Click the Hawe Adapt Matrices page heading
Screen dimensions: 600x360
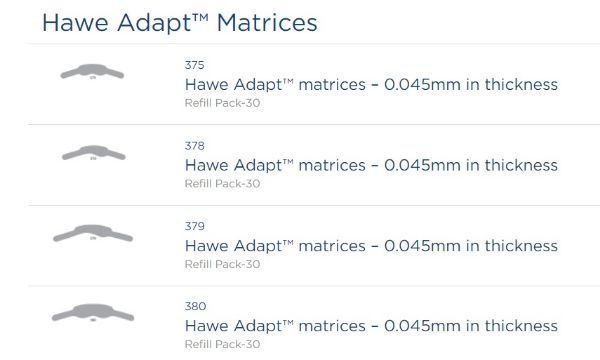[x=179, y=23]
